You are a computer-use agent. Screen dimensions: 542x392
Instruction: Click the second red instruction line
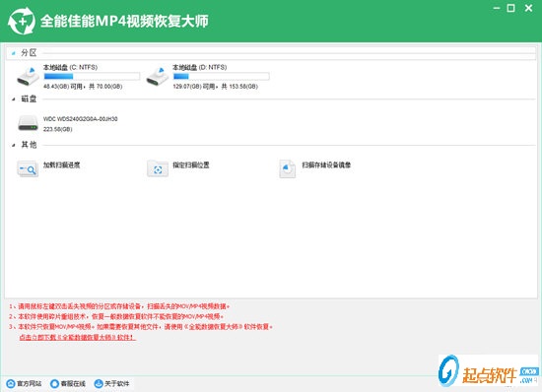116,316
